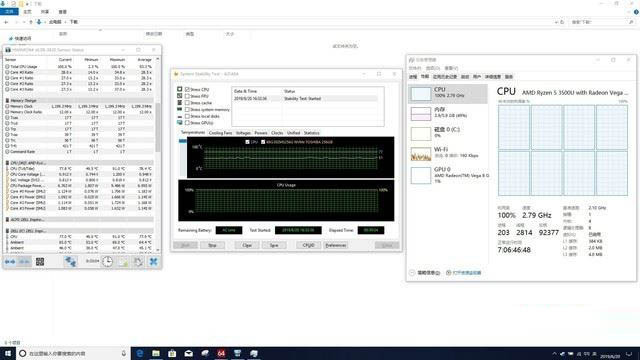The image size is (640, 360).
Task: Open File Explorer taskbar icon
Action: tap(156, 353)
